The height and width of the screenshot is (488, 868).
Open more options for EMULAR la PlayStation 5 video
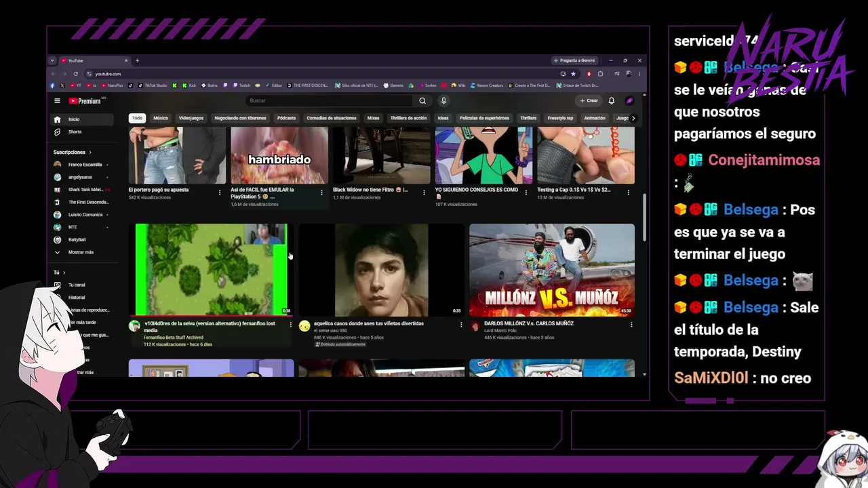tap(321, 192)
